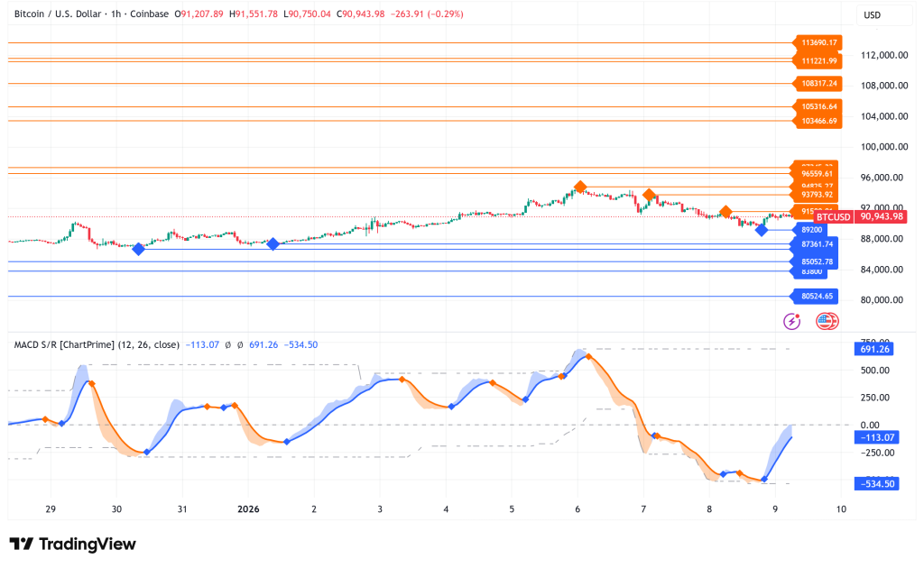Screen dimensions: 924x568
Task: Click the purple lightning alerts icon
Action: 791,322
